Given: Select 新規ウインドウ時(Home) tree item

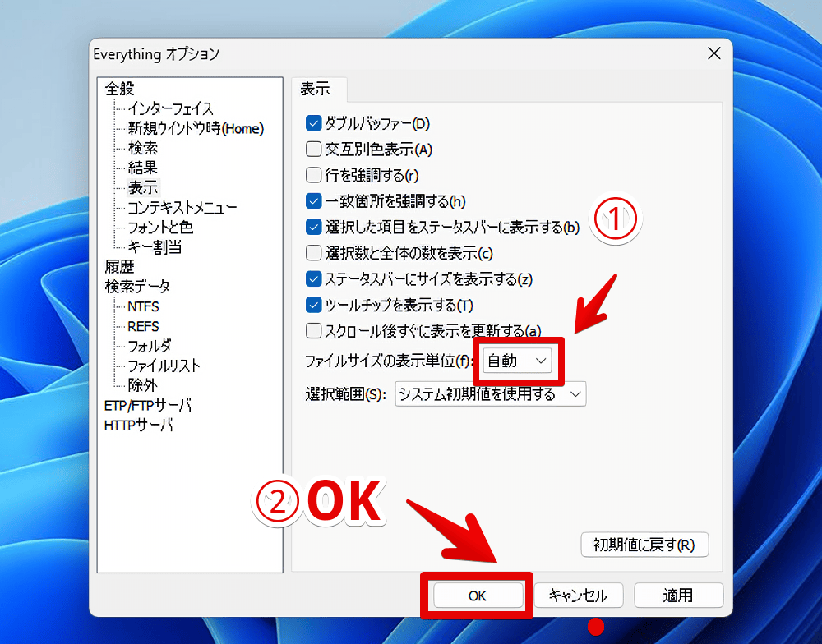Looking at the screenshot, I should [x=196, y=128].
